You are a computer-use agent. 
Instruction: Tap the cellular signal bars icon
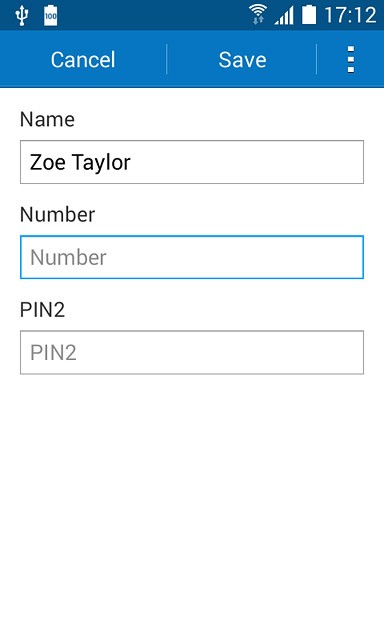[x=284, y=16]
